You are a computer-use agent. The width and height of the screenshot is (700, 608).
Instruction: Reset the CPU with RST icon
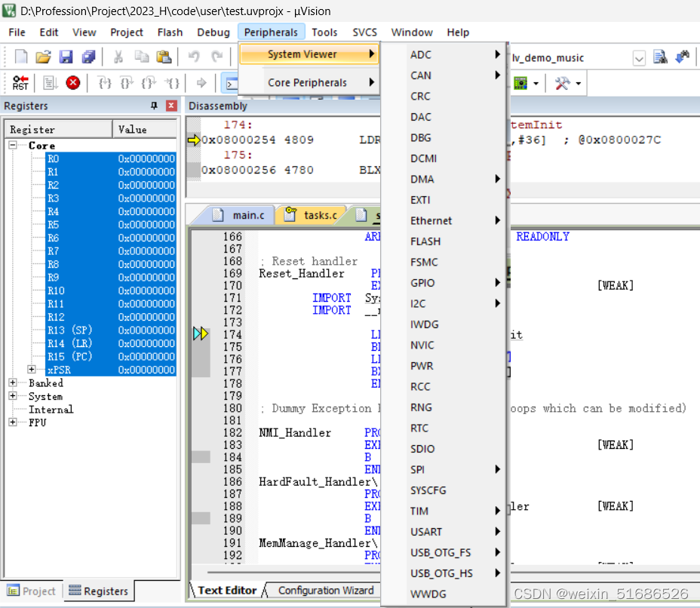click(20, 82)
